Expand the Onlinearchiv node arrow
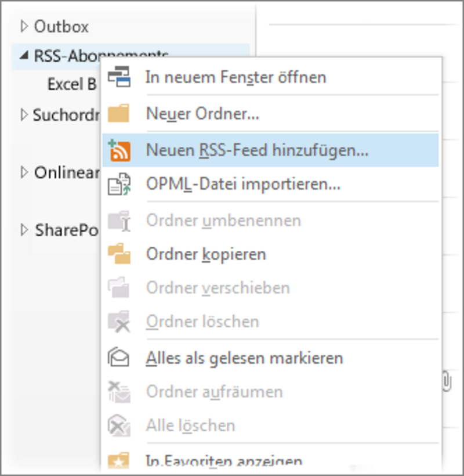 [x=24, y=172]
